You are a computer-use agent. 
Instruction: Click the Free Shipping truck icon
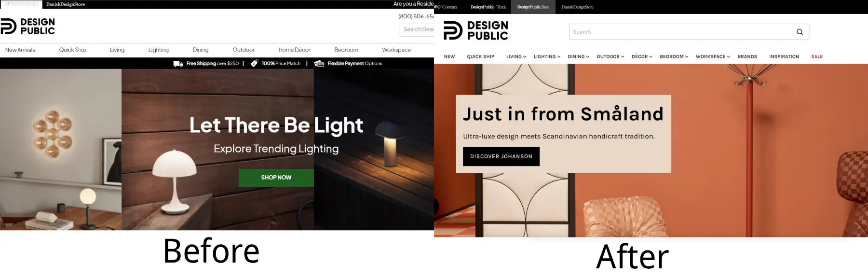tap(178, 64)
